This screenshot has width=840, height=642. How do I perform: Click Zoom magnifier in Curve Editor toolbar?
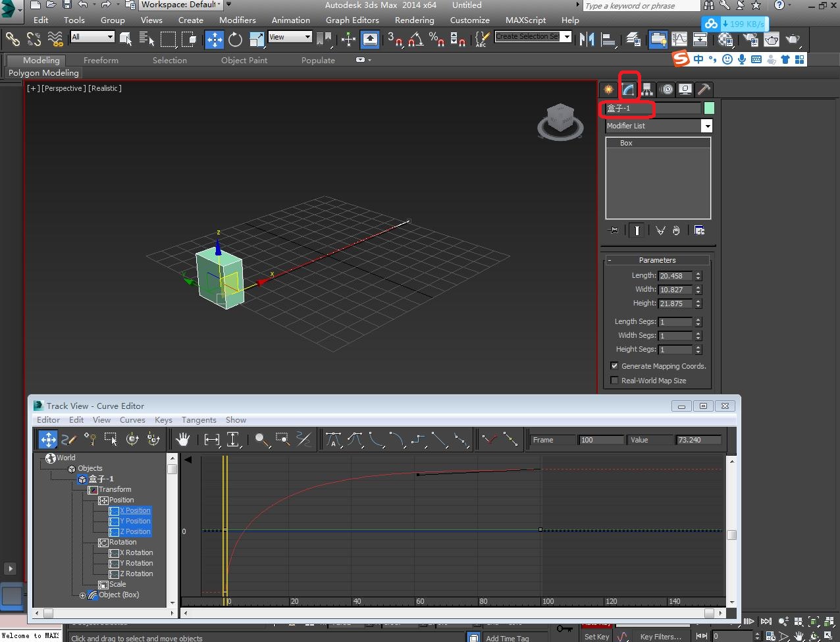(262, 440)
